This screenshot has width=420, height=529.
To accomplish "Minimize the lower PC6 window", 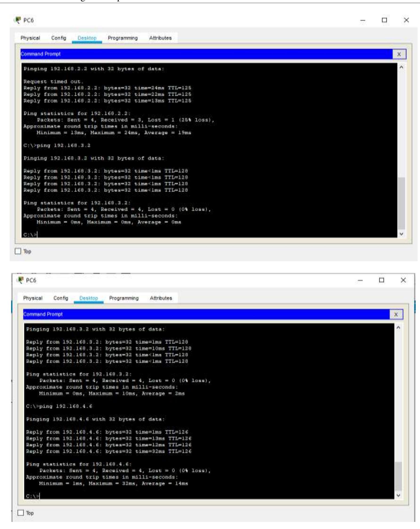I will coord(360,281).
